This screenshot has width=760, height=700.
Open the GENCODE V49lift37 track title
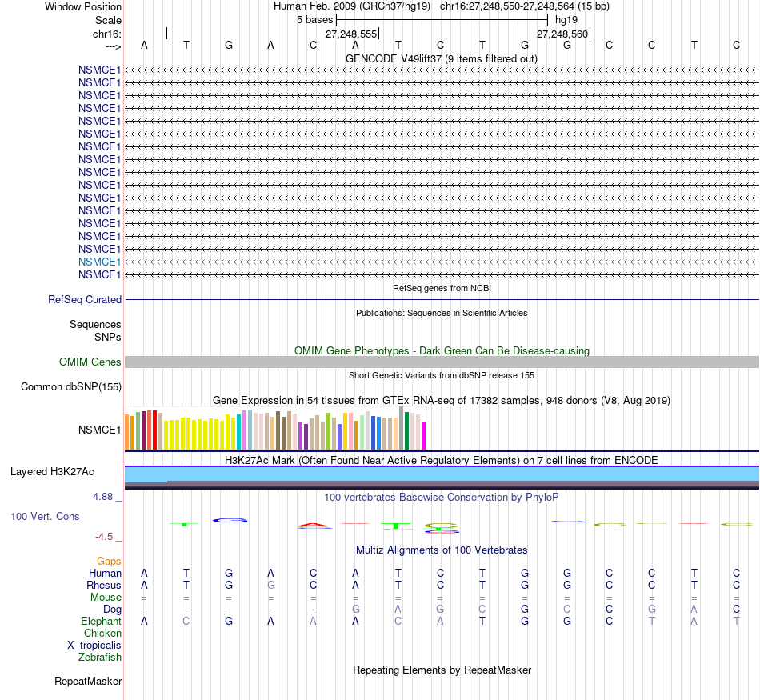[441, 58]
